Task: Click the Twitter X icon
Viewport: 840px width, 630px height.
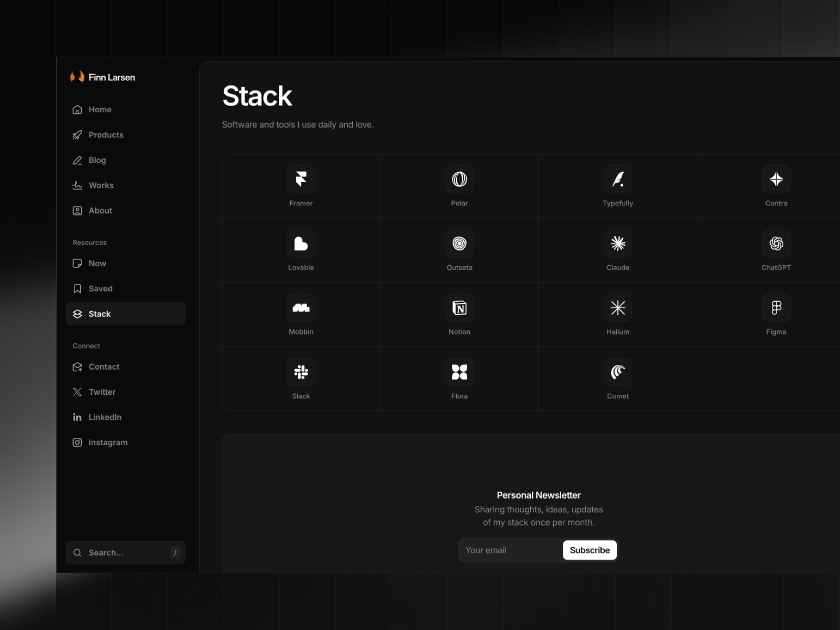Action: tap(77, 392)
